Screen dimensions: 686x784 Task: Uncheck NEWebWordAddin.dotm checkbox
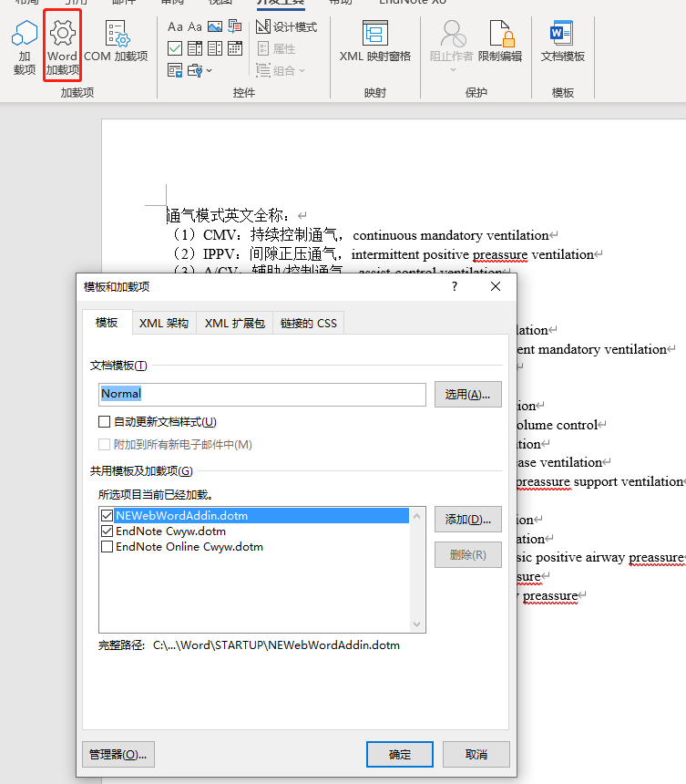click(x=107, y=515)
